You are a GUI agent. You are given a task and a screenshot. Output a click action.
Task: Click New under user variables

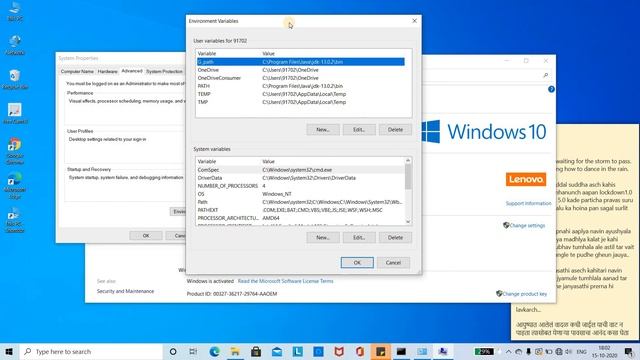[323, 129]
